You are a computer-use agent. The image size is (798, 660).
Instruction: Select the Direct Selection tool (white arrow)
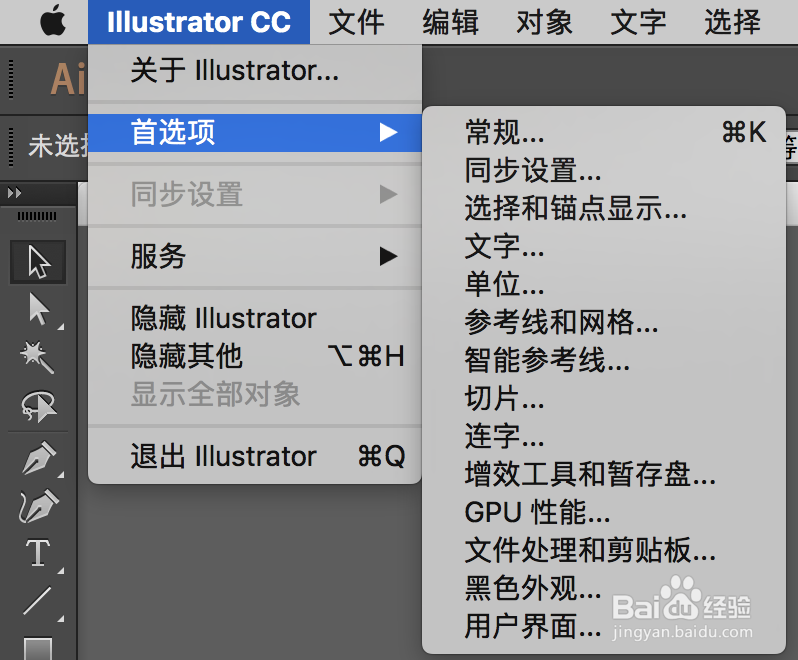coord(38,309)
